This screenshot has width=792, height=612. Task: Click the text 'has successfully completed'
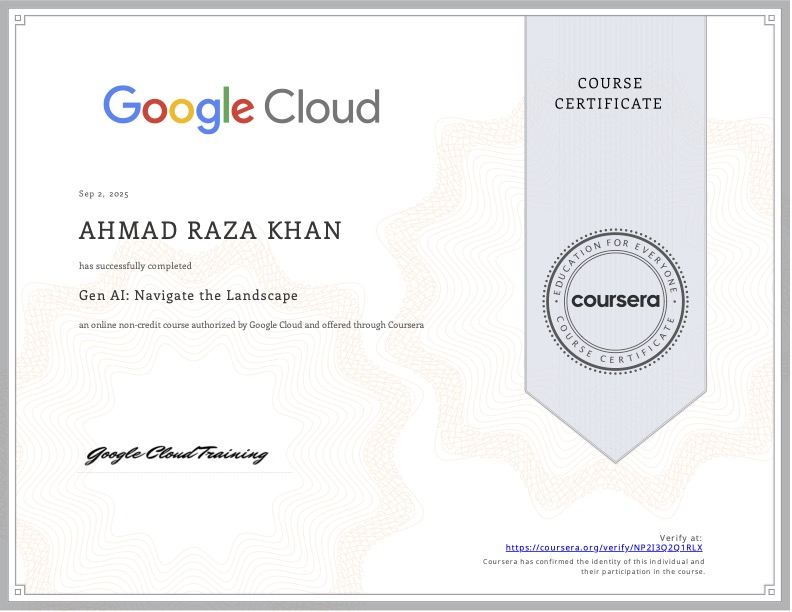click(135, 266)
